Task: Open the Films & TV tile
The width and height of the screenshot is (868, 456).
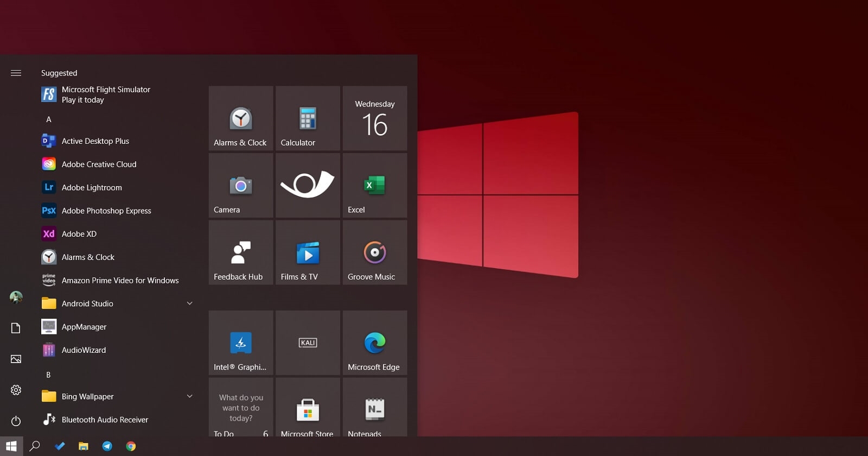Action: click(x=308, y=252)
